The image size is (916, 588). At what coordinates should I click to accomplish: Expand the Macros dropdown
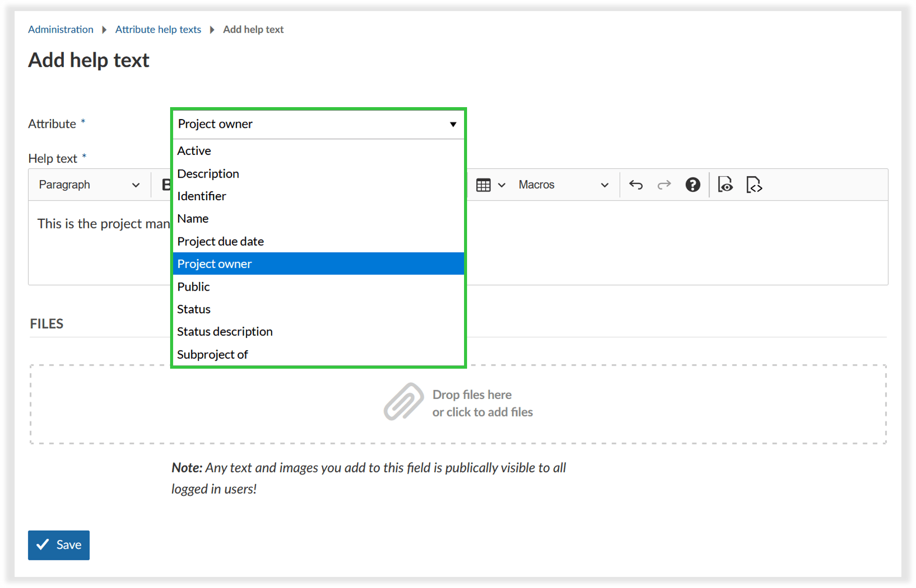pos(563,185)
